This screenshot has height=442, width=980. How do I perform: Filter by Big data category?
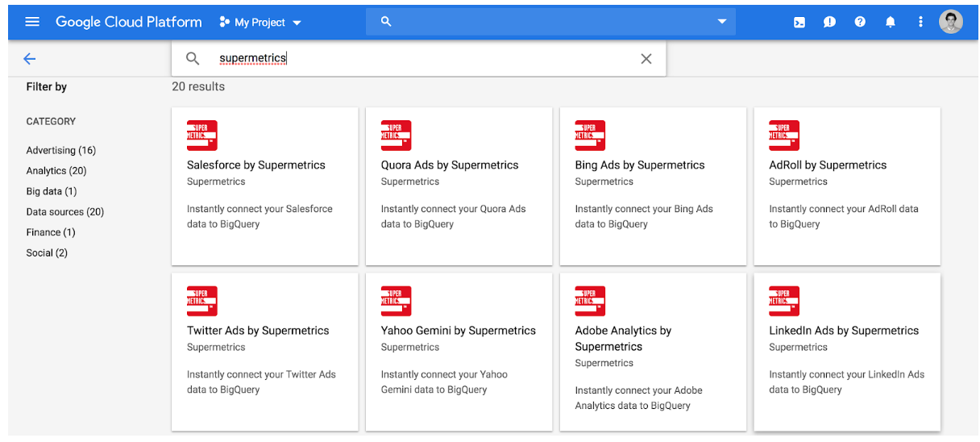coord(52,192)
